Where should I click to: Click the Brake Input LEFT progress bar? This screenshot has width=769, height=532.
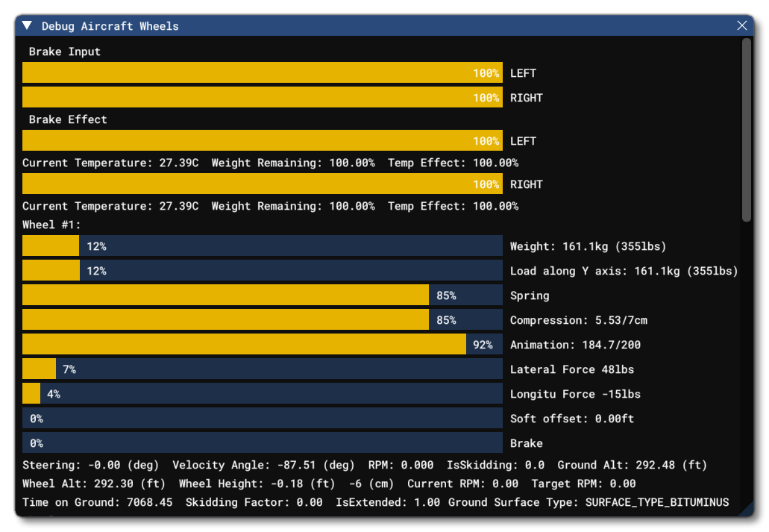coord(261,73)
